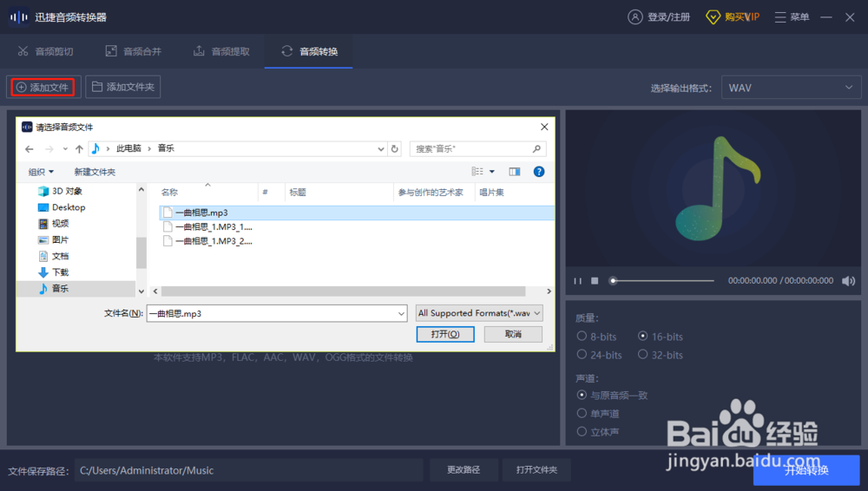Screen dimensions: 868x491
Task: Open the Buy VIP diamond icon
Action: [713, 17]
